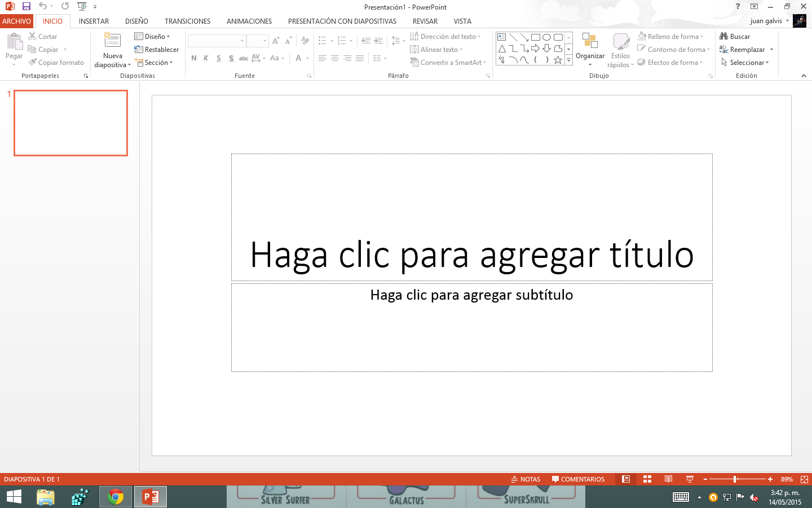Click the Nueva diapositiva icon

[112, 41]
